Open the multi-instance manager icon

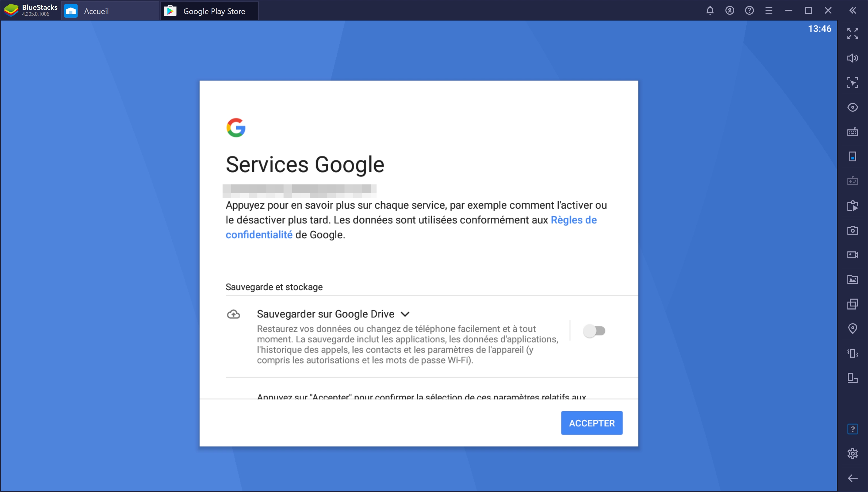tap(853, 304)
